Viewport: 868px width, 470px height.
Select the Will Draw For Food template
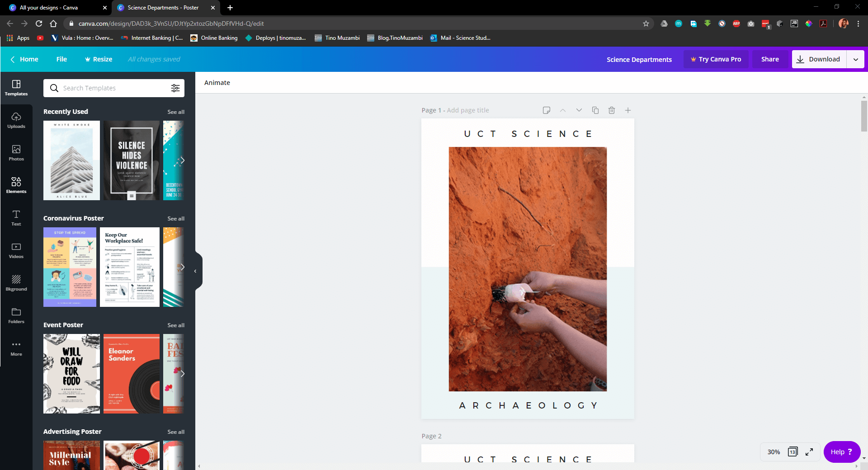point(71,374)
